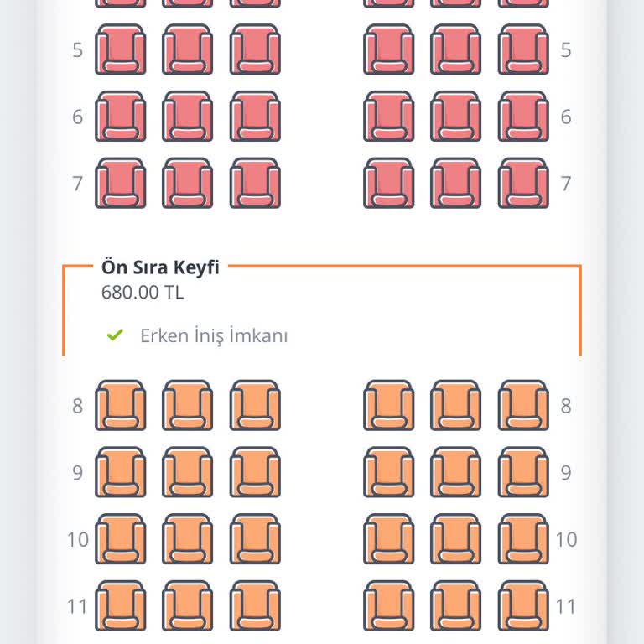
Task: Select the leftmost seat in row 11
Action: click(x=120, y=605)
